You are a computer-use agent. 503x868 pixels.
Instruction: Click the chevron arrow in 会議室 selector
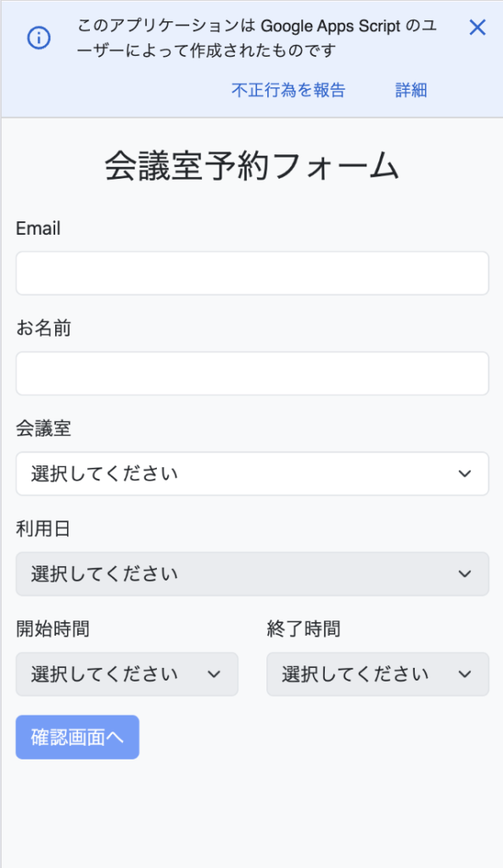click(465, 474)
